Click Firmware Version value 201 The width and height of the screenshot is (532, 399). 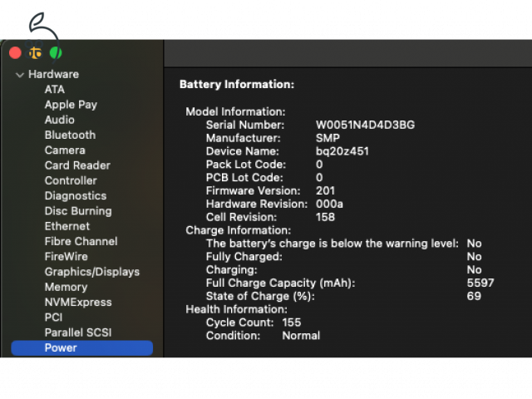[x=325, y=190]
